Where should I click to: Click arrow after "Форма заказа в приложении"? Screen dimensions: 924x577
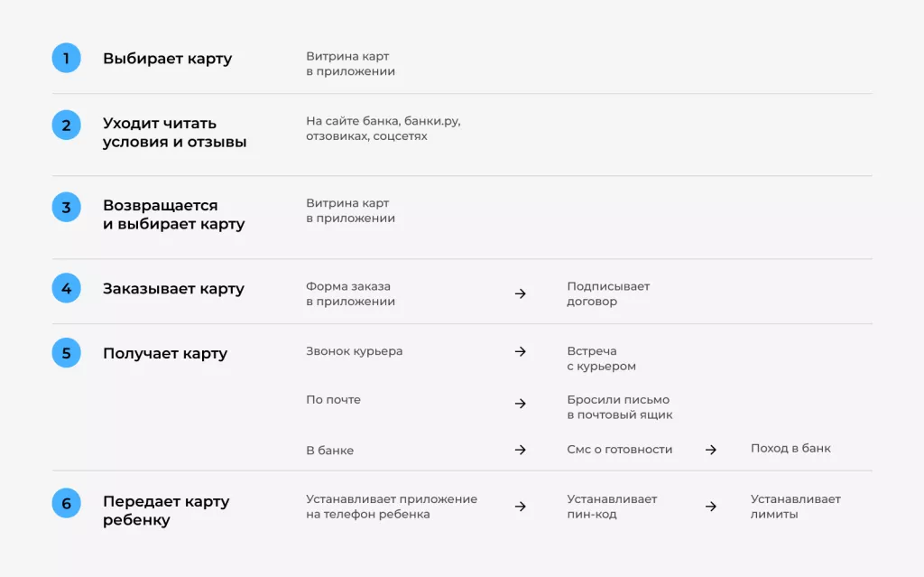tap(520, 293)
